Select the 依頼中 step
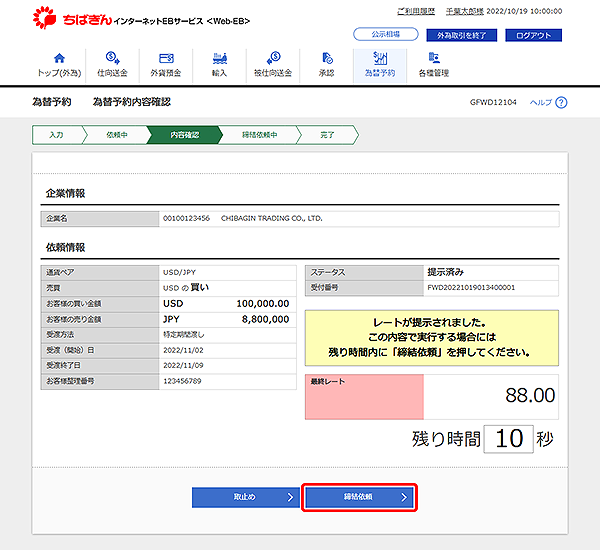The image size is (600, 550). 117,135
